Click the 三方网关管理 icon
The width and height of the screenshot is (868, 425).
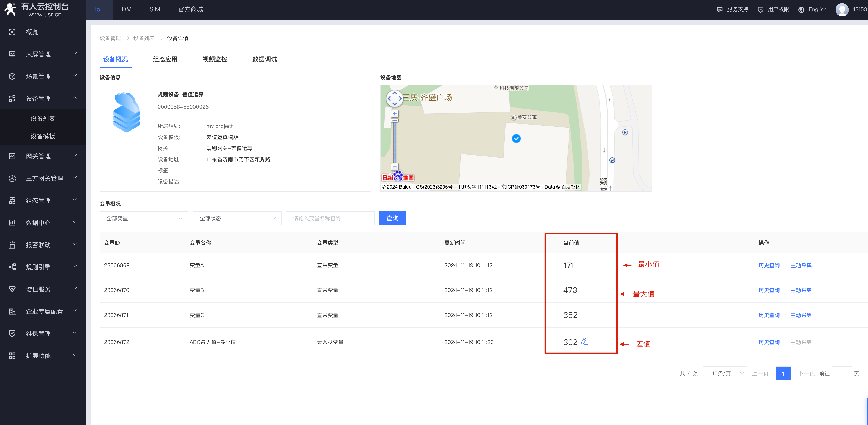12,178
